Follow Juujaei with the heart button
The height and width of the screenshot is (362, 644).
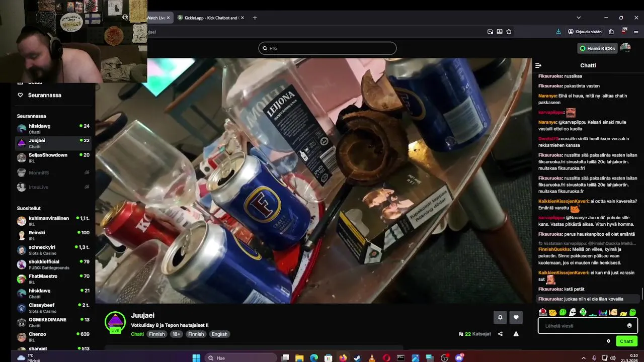click(x=516, y=317)
